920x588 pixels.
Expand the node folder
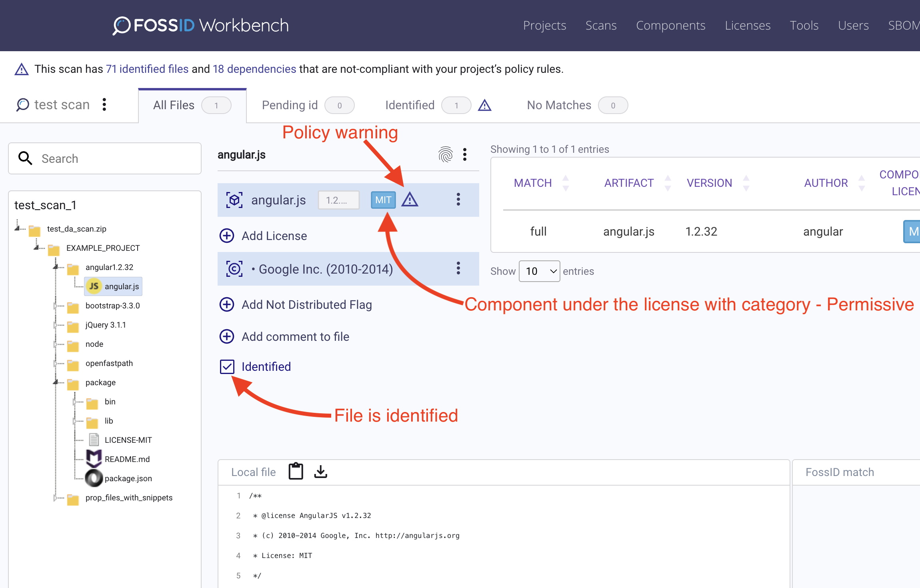coord(56,344)
